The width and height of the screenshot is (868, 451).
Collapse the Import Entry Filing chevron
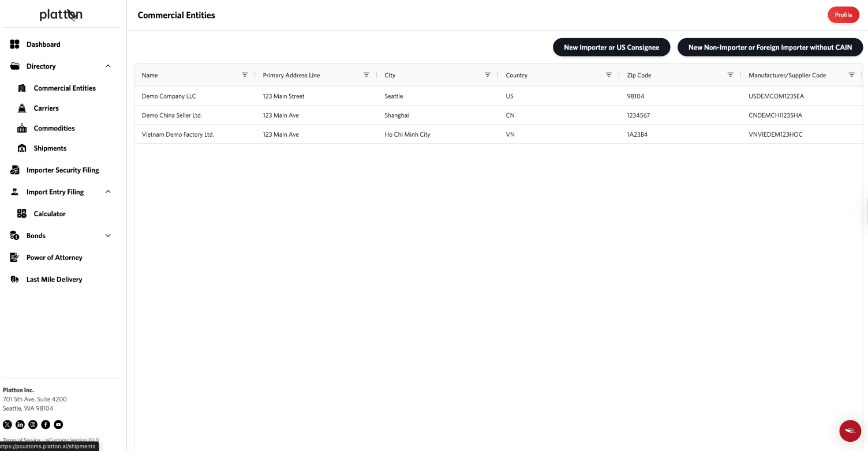click(x=108, y=192)
